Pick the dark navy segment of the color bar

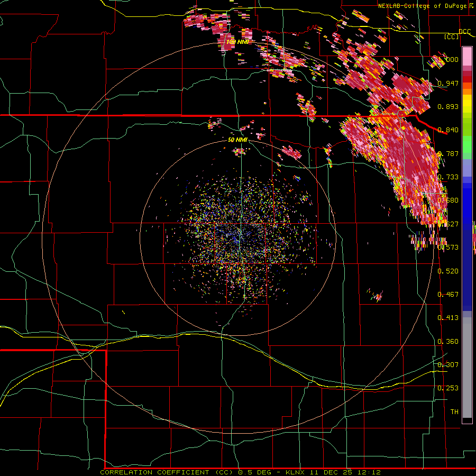click(467, 270)
